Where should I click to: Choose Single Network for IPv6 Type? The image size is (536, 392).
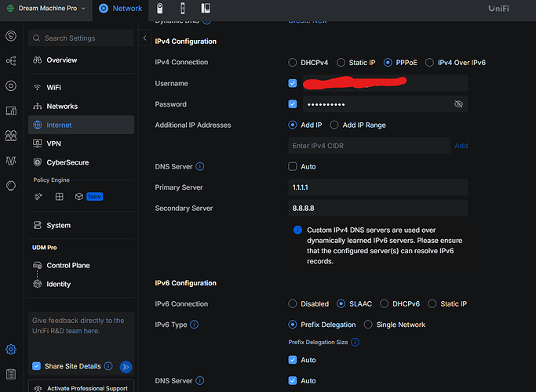368,325
